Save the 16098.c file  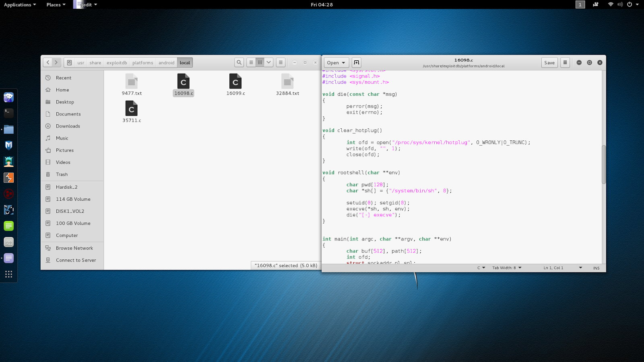pos(549,62)
